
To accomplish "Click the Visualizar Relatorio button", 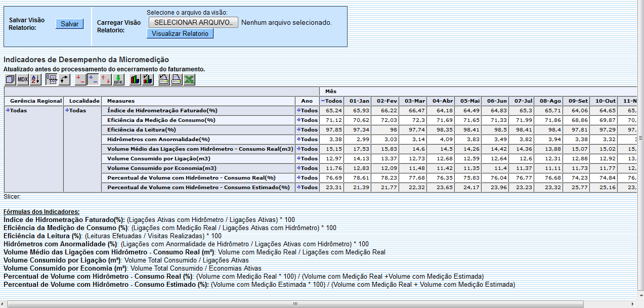I will point(180,33).
